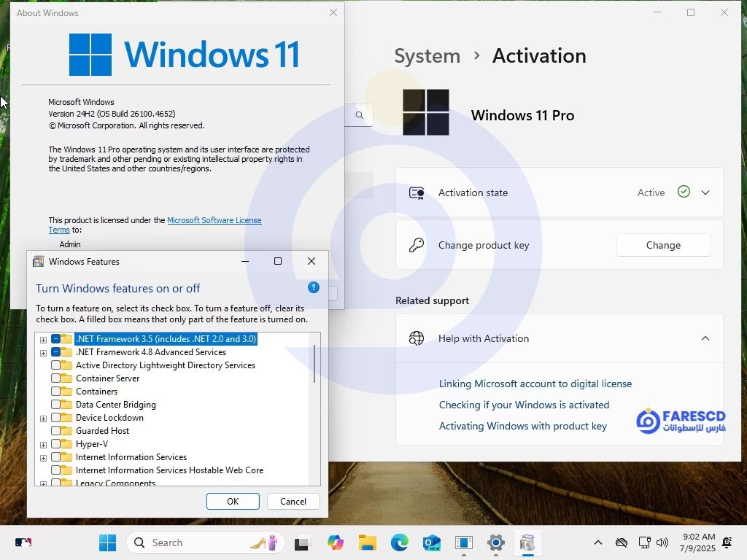Viewport: 747px width, 560px height.
Task: Enable the Hyper-V feature checkbox
Action: tap(55, 444)
